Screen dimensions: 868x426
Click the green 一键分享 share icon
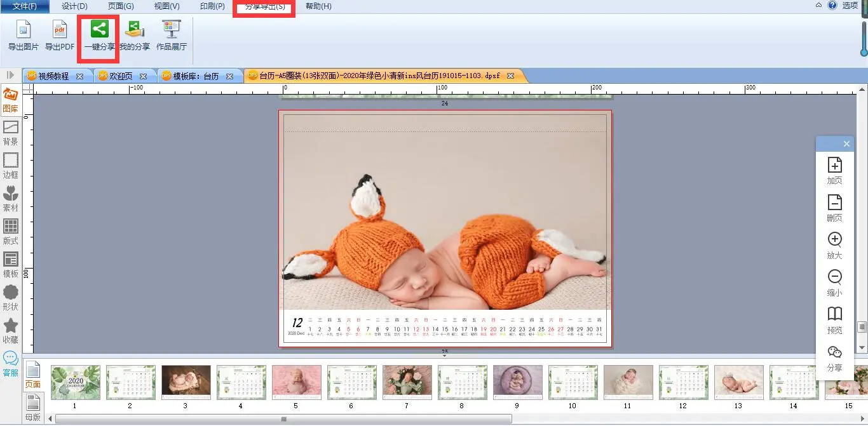pos(99,29)
